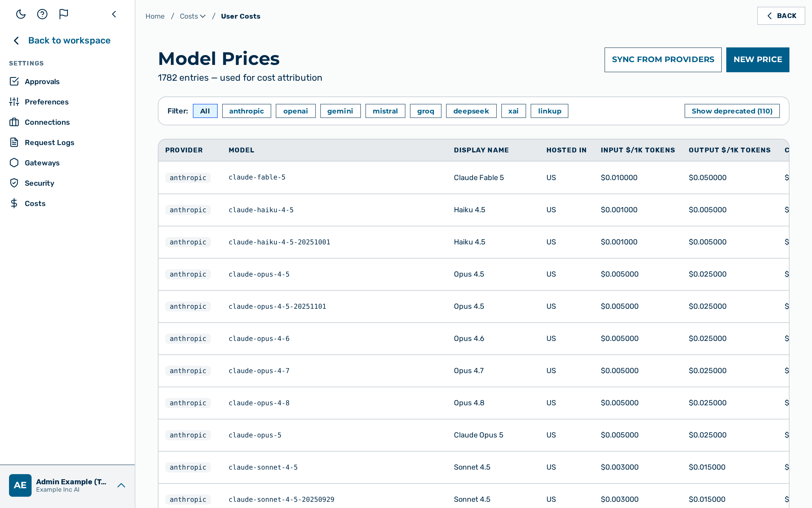The image size is (812, 508).
Task: Click the Costs dollar sign icon
Action: 14,203
